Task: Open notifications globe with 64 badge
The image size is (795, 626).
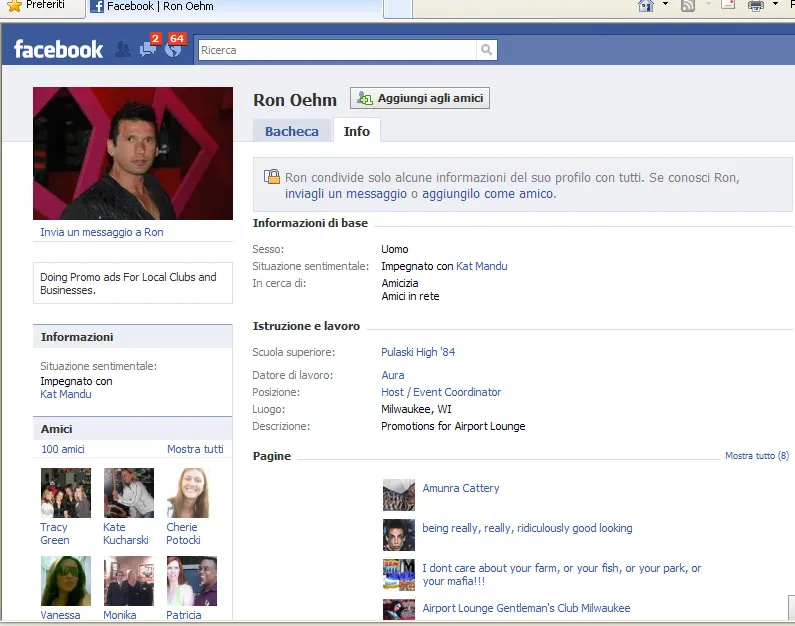Action: click(x=173, y=49)
